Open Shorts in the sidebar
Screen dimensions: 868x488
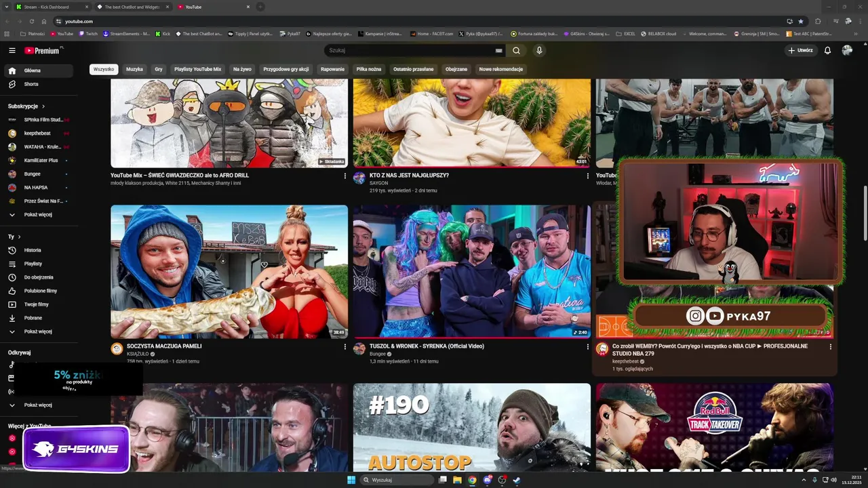click(39, 84)
